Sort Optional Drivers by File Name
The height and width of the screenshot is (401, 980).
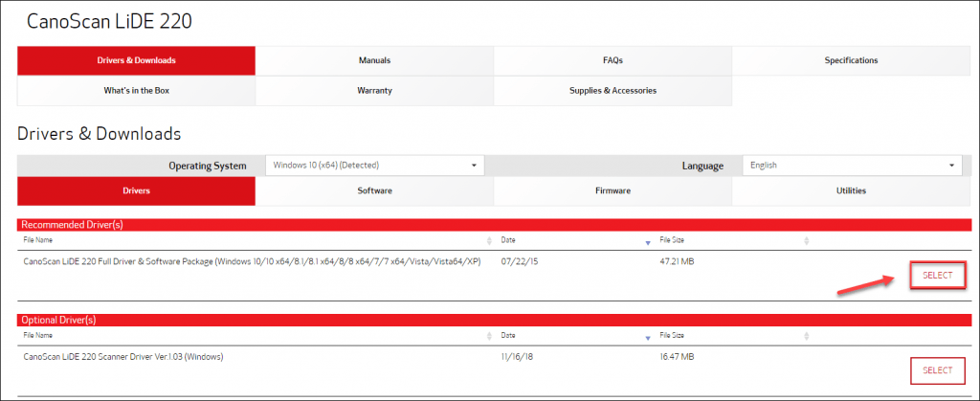489,336
